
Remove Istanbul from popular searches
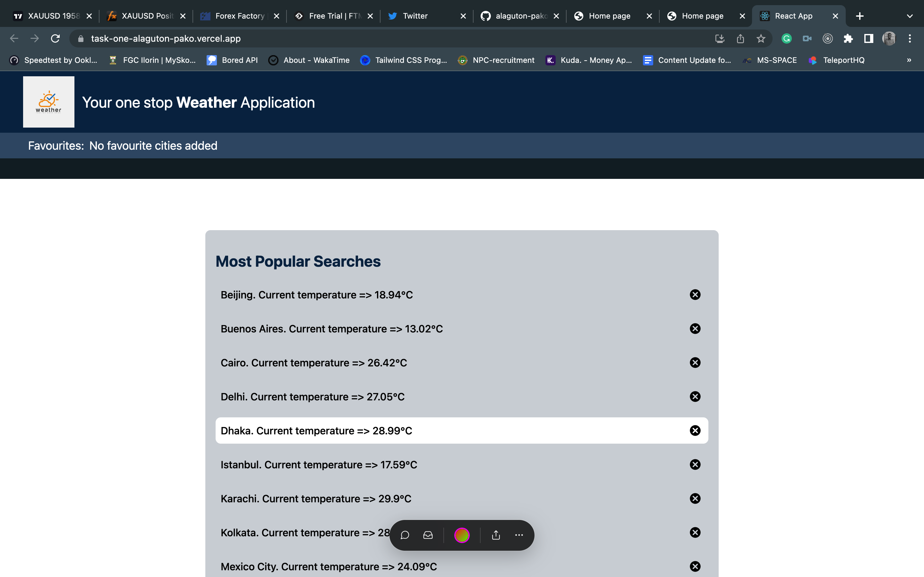click(696, 464)
